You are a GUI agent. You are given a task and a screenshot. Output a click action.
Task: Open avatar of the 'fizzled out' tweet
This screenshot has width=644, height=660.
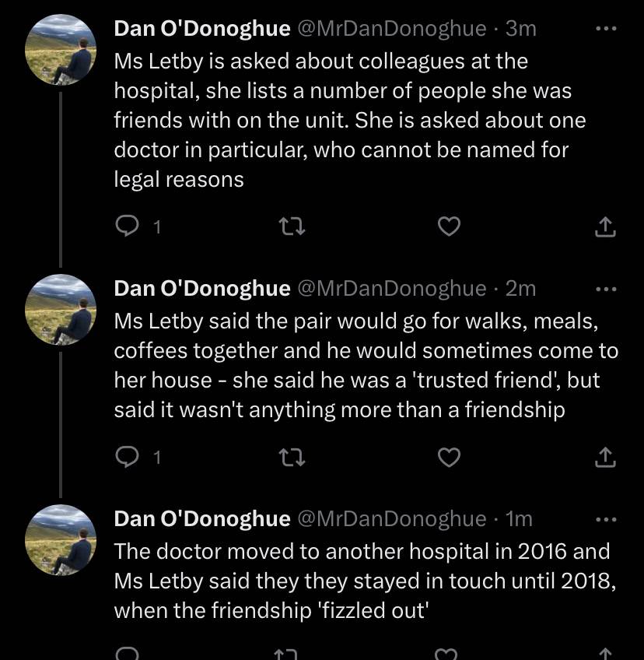61,540
